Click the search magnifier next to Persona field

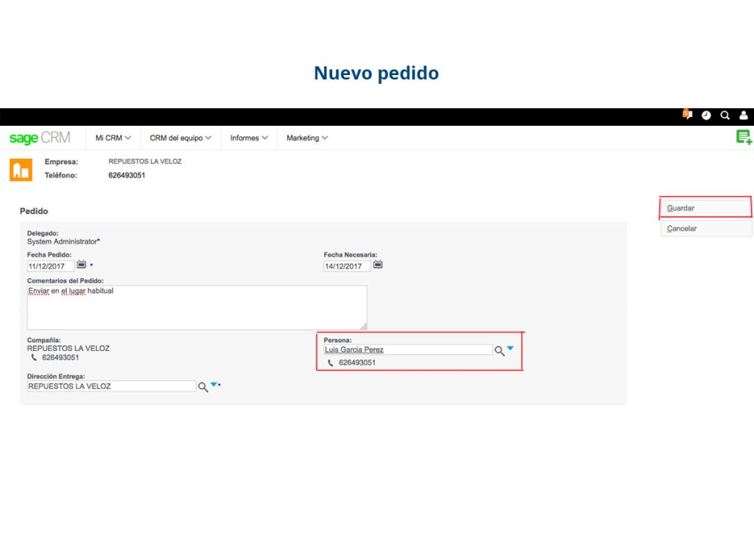coord(498,350)
